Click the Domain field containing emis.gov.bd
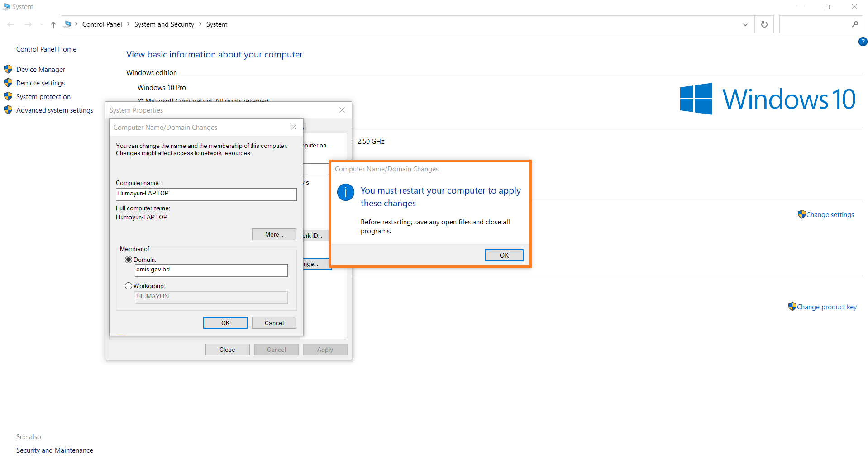Image resolution: width=868 pixels, height=464 pixels. coord(211,270)
